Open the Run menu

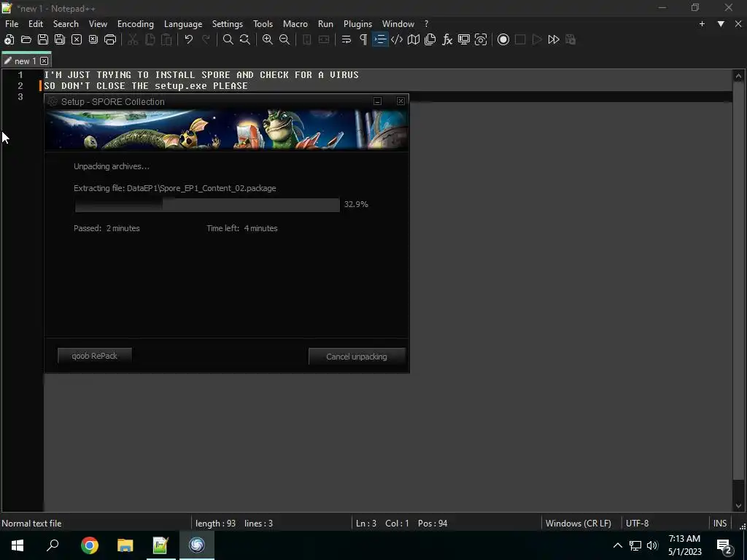325,24
